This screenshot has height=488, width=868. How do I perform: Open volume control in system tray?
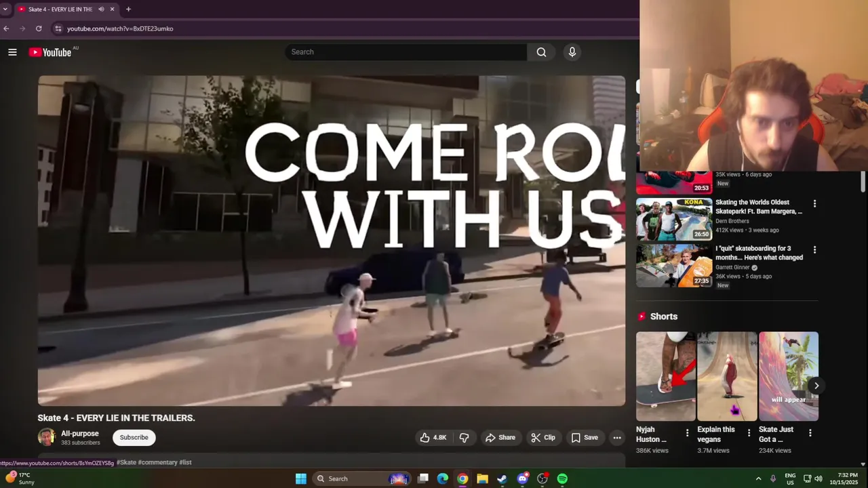coord(818,479)
